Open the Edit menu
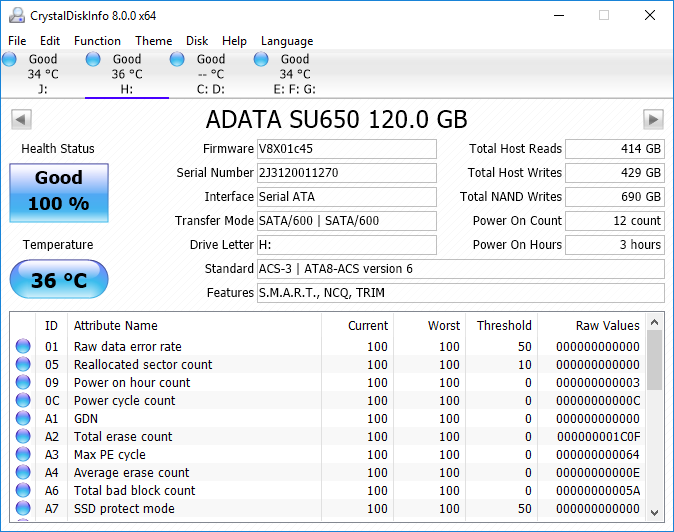This screenshot has width=674, height=532. click(x=50, y=41)
